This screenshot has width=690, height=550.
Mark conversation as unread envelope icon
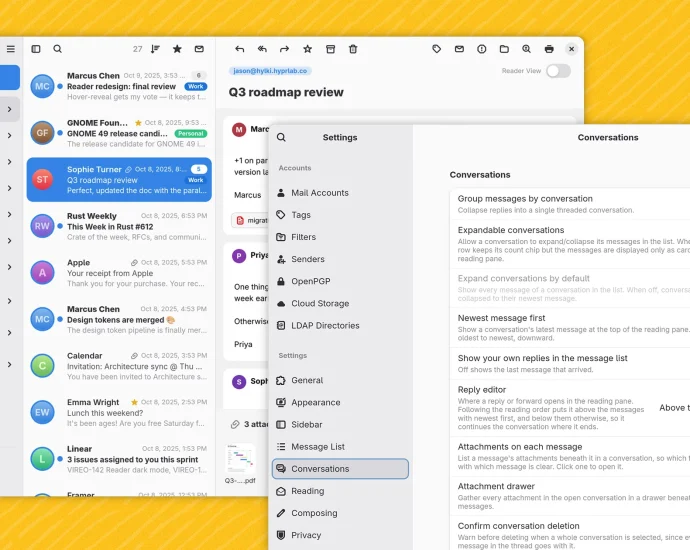pyautogui.click(x=459, y=49)
